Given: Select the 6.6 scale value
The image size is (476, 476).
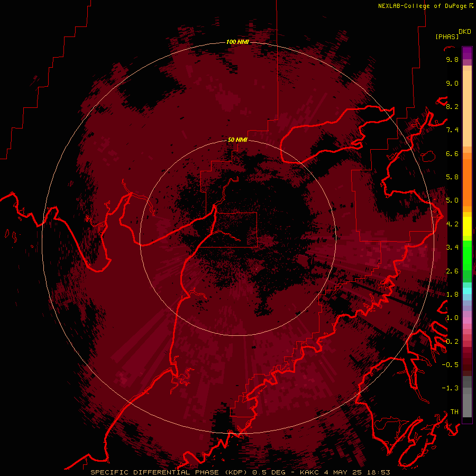Looking at the screenshot, I should [452, 153].
